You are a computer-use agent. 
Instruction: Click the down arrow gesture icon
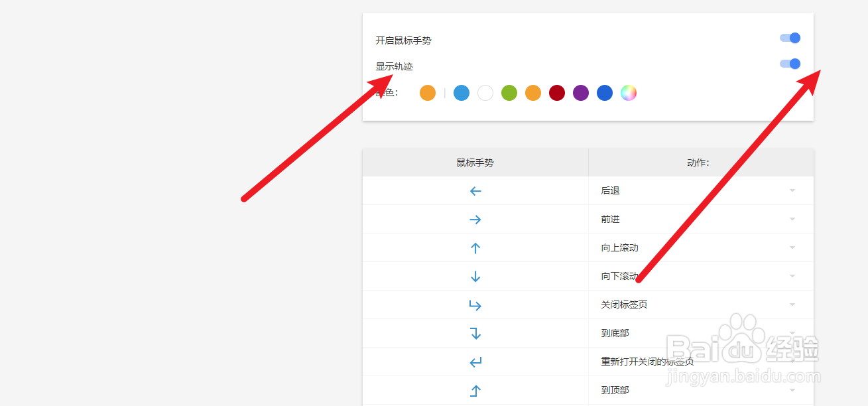[475, 276]
